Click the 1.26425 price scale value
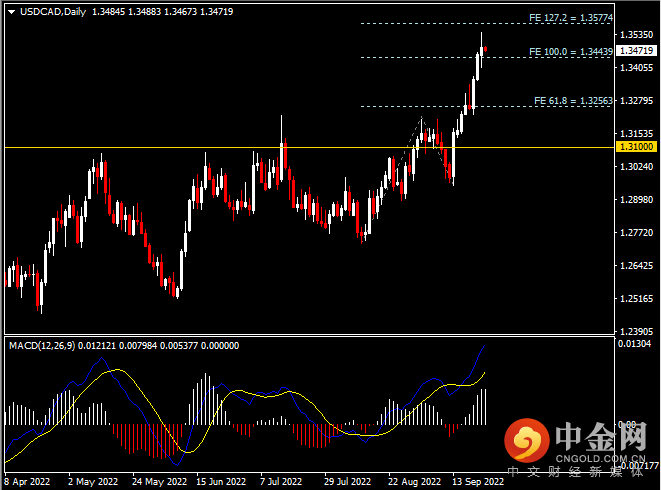The height and width of the screenshot is (490, 661). pyautogui.click(x=637, y=266)
